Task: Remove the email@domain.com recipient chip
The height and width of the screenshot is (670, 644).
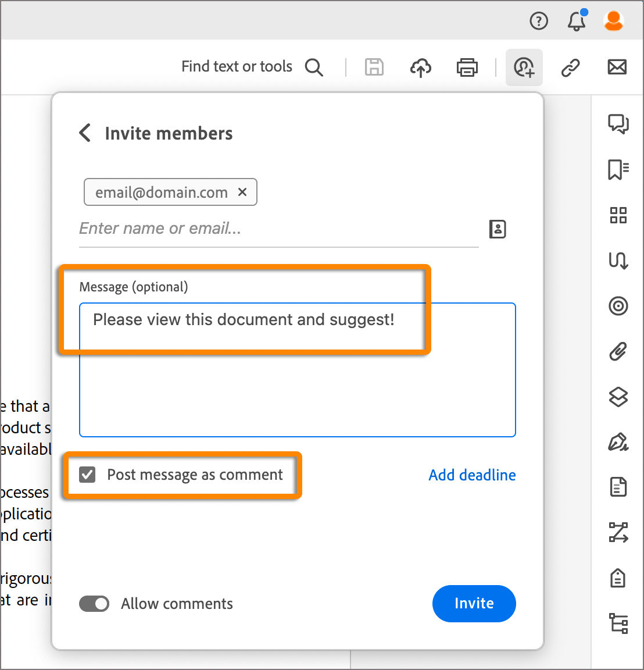Action: click(x=242, y=192)
